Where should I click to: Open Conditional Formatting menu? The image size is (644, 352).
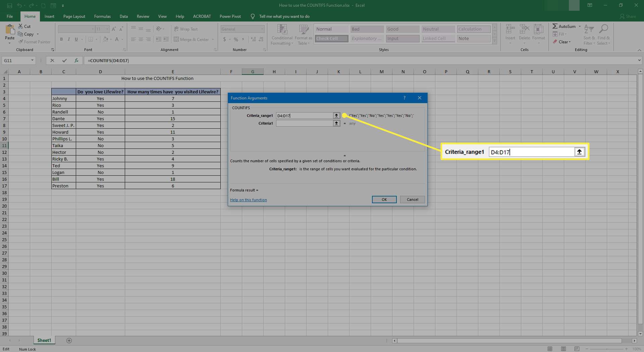[282, 35]
